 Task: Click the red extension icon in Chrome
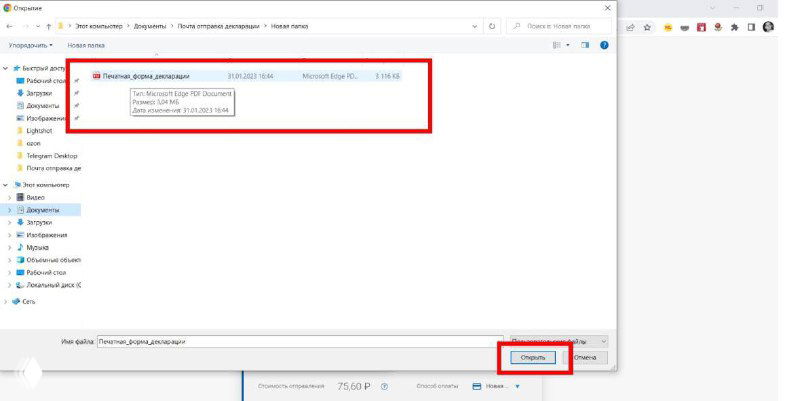(x=702, y=28)
